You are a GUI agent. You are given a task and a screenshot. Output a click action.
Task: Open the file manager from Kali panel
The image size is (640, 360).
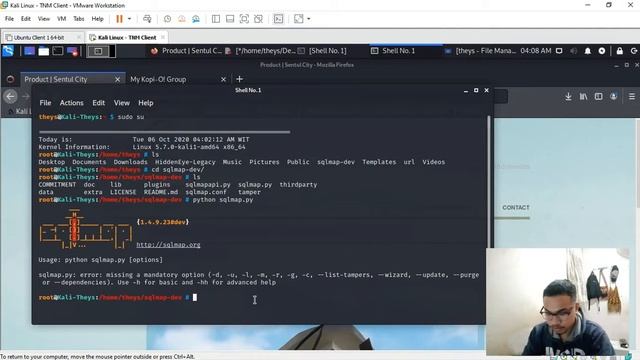click(x=44, y=51)
